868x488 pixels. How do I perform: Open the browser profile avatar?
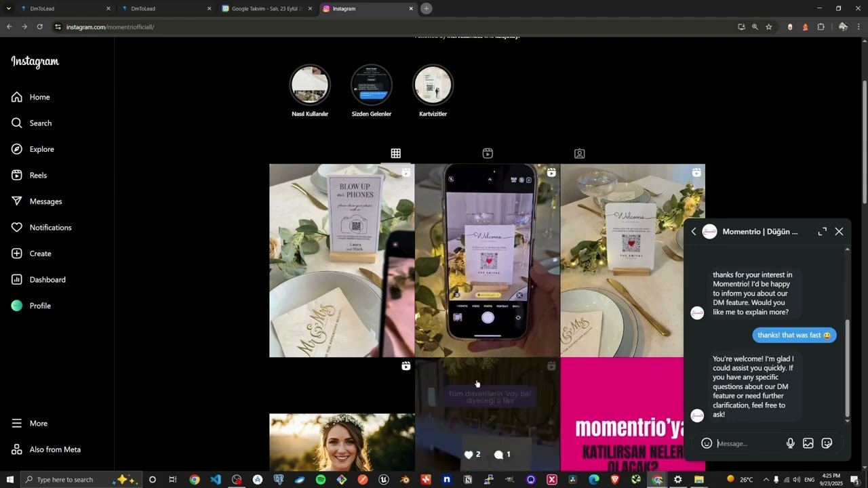tap(843, 27)
